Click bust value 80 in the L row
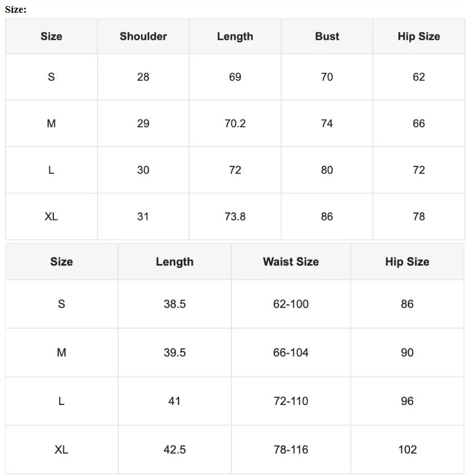Viewport: 466px width, 476px height. pyautogui.click(x=327, y=170)
